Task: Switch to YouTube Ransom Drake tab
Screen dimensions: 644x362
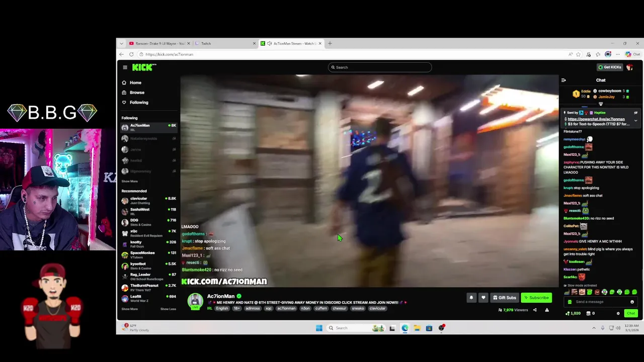Action: 158,43
